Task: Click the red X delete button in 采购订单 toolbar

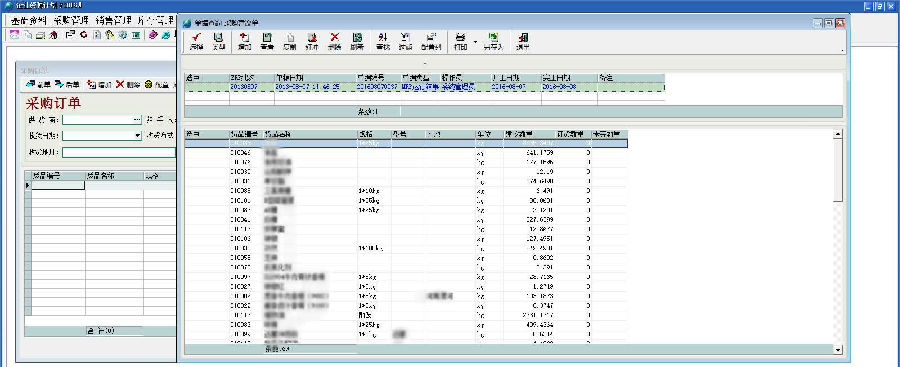Action: tap(128, 84)
